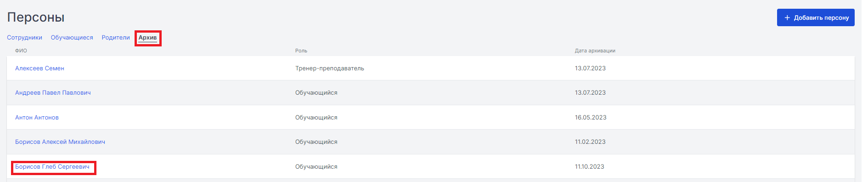Open the Андреев Павел Павлович profile link
Viewport: 868px width, 182px height.
[53, 93]
